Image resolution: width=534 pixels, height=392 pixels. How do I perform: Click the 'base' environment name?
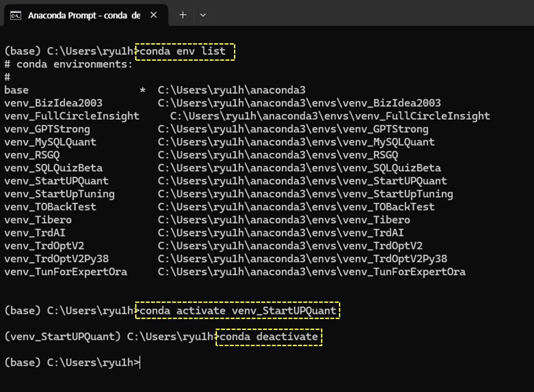(x=17, y=90)
